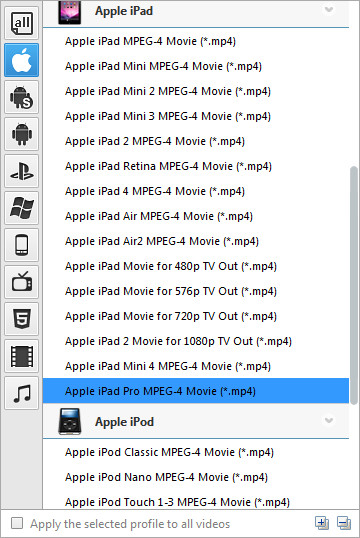The width and height of the screenshot is (360, 538).
Task: Open the HTML5 video category
Action: click(22, 319)
